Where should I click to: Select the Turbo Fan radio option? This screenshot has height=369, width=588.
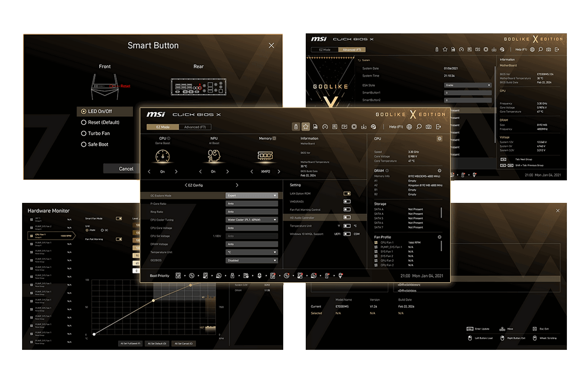point(84,133)
